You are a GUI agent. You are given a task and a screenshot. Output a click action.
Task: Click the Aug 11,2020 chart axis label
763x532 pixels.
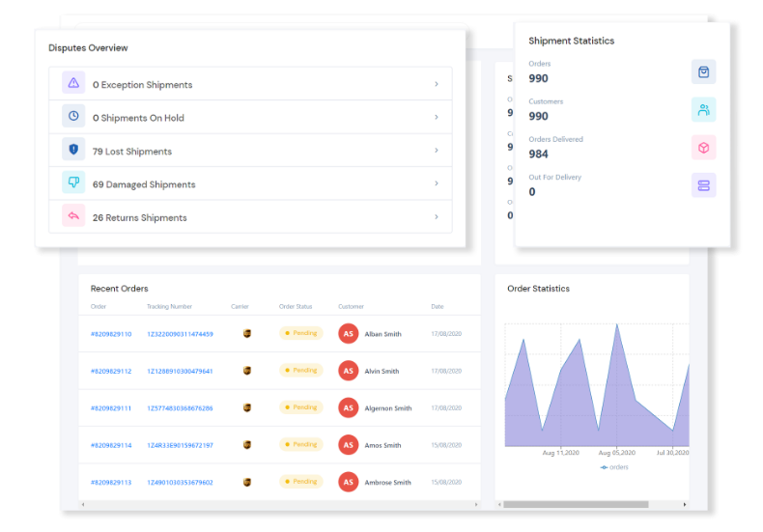(560, 453)
